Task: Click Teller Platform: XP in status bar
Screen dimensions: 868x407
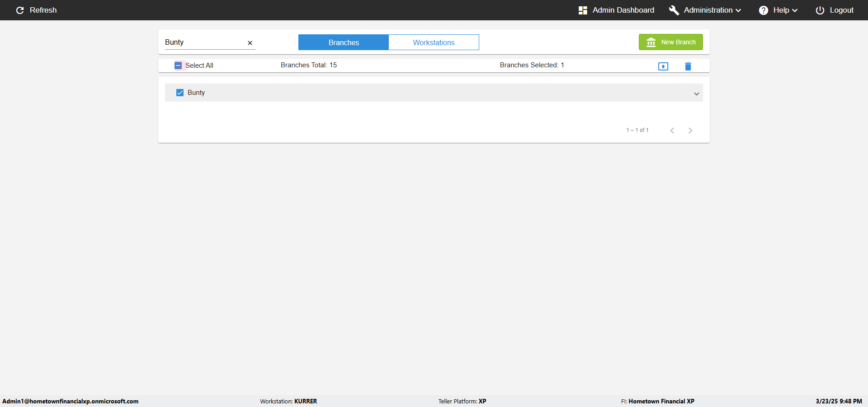Action: click(x=462, y=401)
